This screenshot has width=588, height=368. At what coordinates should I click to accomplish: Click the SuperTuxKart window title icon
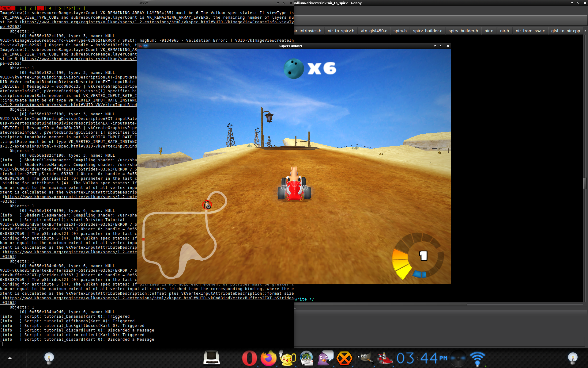(x=140, y=46)
